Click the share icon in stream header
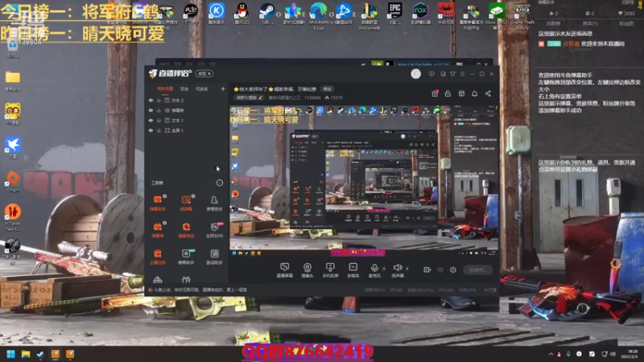The height and width of the screenshot is (362, 644). click(488, 93)
